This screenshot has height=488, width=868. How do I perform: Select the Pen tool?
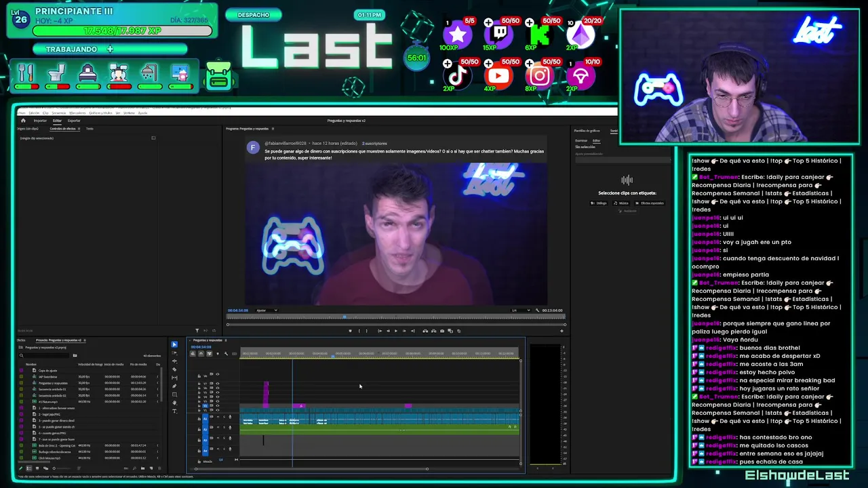(x=174, y=386)
